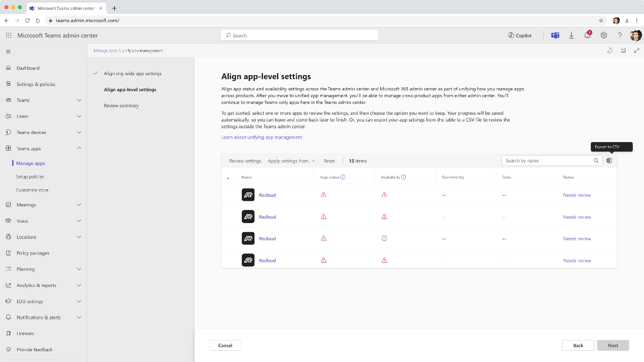The height and width of the screenshot is (362, 644).
Task: Open the notifications bell icon
Action: pyautogui.click(x=587, y=36)
